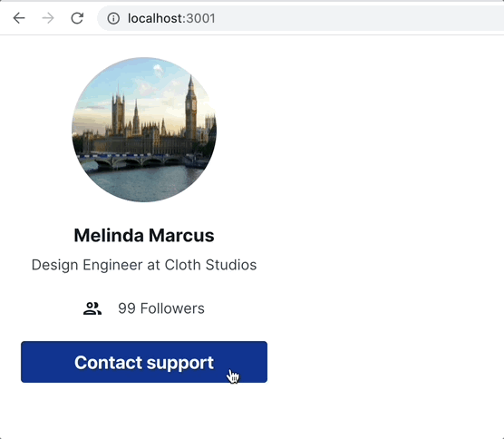Image resolution: width=504 pixels, height=439 pixels.
Task: Open the 99 Followers count
Action: point(161,308)
